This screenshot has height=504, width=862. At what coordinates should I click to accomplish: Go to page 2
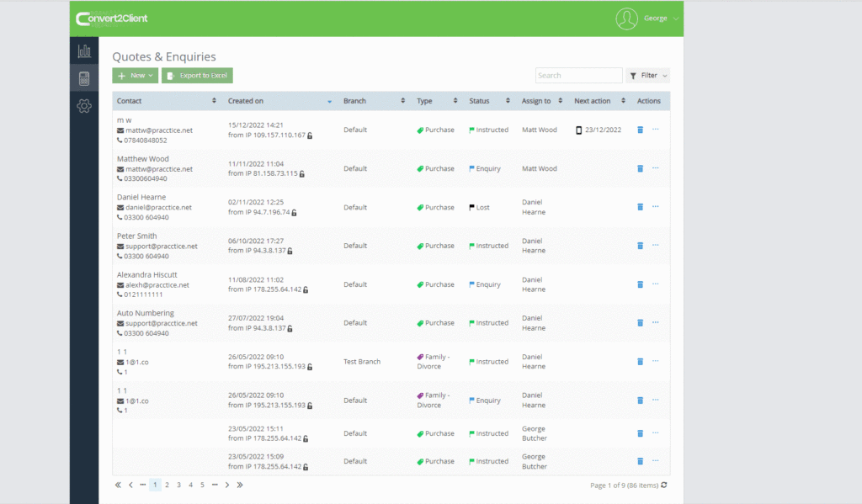[168, 485]
